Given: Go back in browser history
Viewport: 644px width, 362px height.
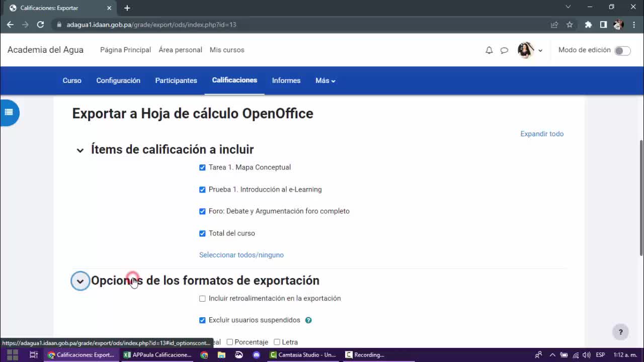Looking at the screenshot, I should click(10, 25).
